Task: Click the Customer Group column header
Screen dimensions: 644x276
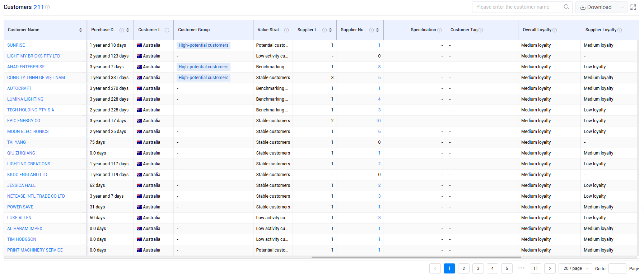Action: [x=213, y=30]
